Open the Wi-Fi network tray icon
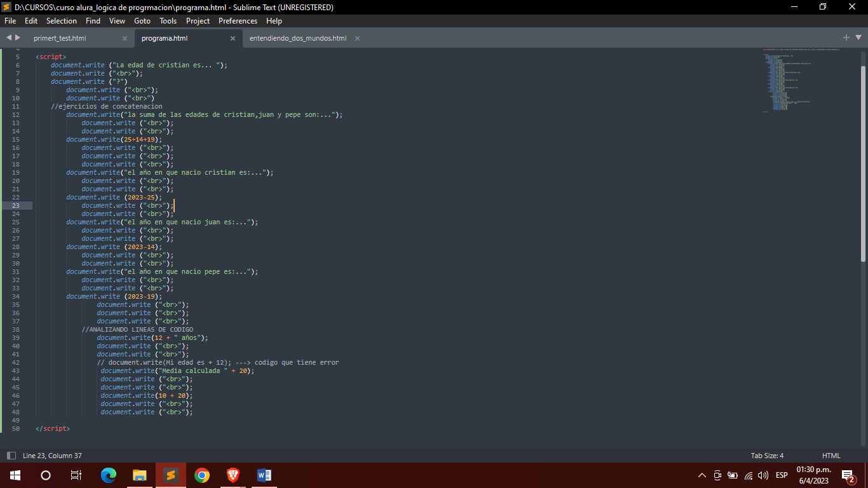 pos(749,475)
